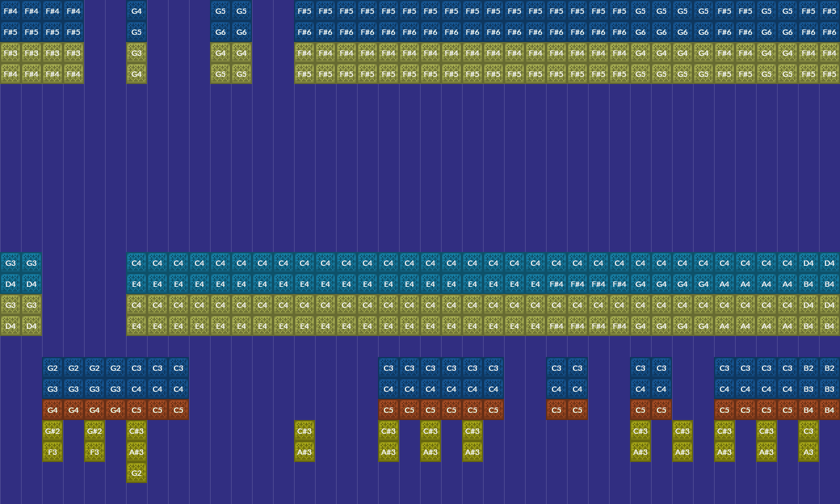This screenshot has width=840, height=504.
Task: Click the first blue G2 note
Action: 52,367
